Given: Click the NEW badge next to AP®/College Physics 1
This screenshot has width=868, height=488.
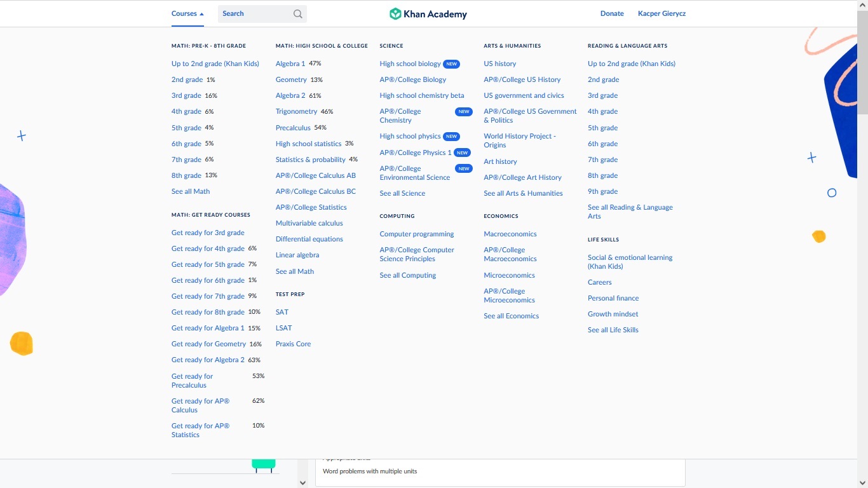Looking at the screenshot, I should 462,152.
